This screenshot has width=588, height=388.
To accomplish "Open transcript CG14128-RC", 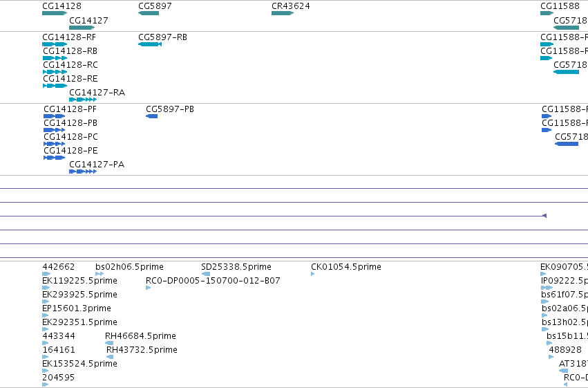I will pyautogui.click(x=70, y=65).
